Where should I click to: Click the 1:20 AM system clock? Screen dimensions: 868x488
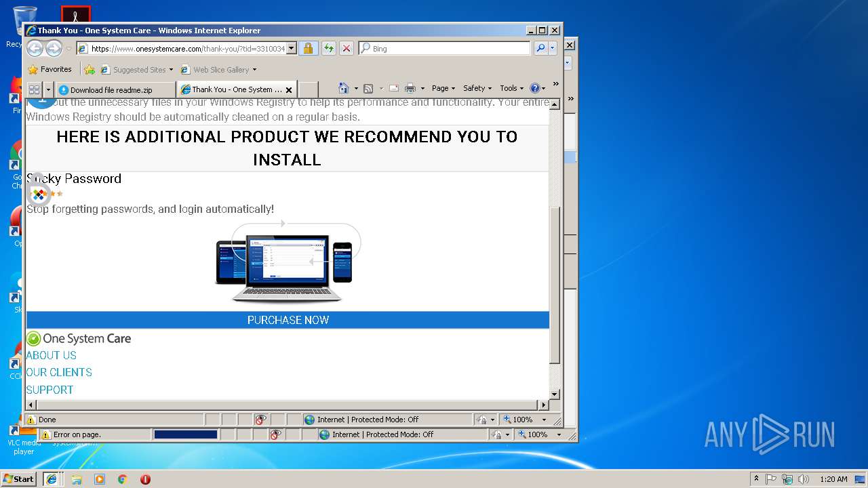point(833,479)
